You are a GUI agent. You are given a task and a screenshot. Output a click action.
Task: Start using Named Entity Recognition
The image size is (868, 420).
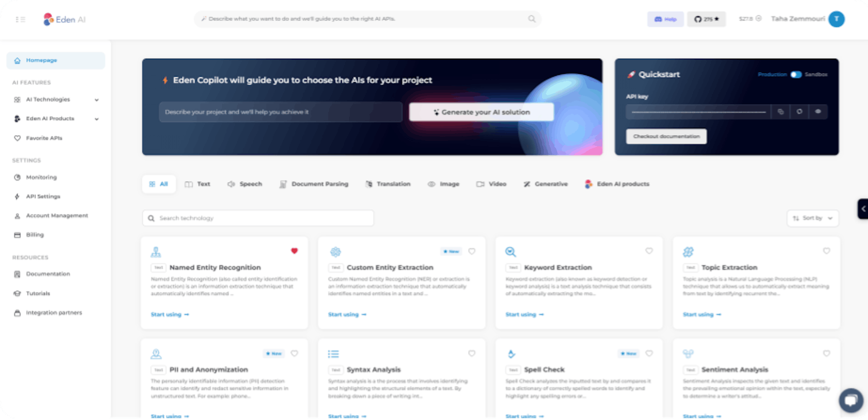170,315
